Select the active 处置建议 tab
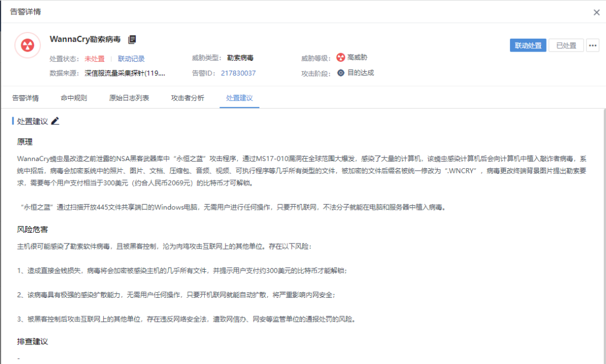The image size is (606, 364). click(240, 98)
